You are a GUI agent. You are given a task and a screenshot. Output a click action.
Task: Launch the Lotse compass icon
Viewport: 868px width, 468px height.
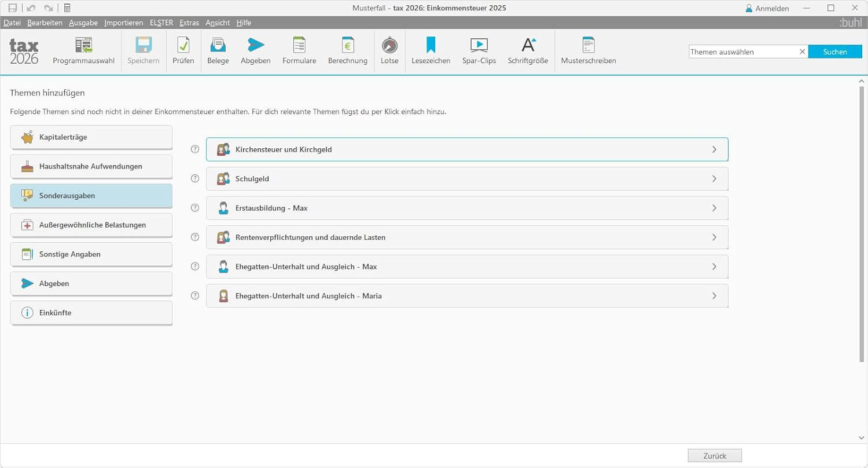389,46
